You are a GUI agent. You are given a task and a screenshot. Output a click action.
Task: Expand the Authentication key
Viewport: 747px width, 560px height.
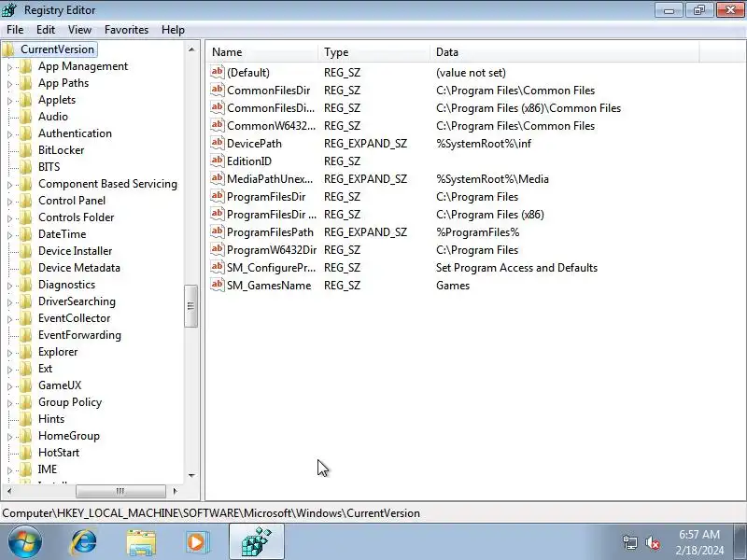[9, 134]
